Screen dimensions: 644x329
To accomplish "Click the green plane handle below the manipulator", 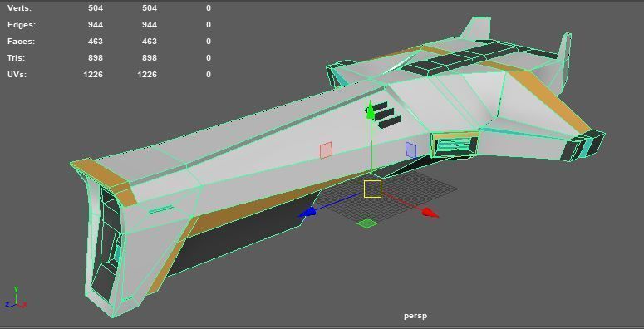I will pyautogui.click(x=366, y=223).
